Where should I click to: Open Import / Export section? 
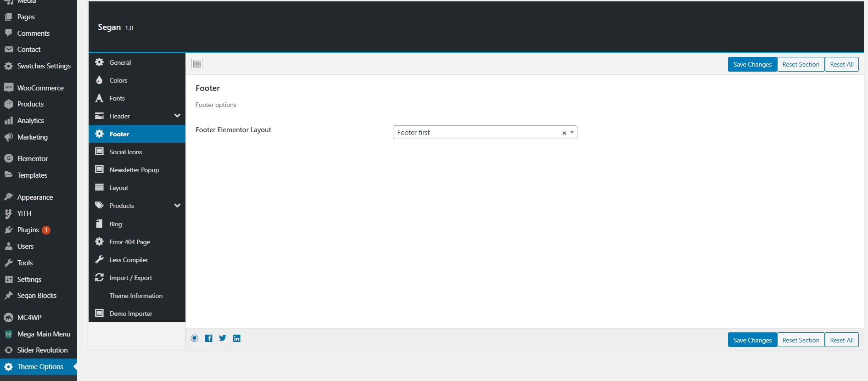point(130,278)
